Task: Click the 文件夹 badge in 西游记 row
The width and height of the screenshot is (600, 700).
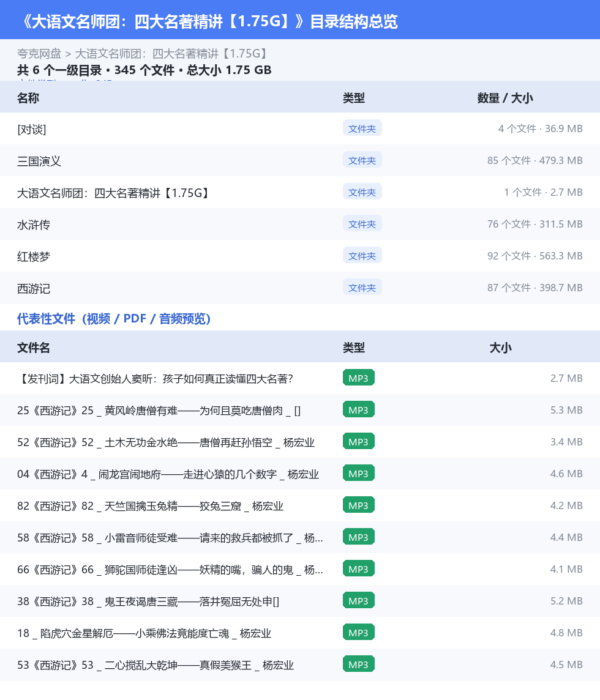Action: (x=362, y=288)
